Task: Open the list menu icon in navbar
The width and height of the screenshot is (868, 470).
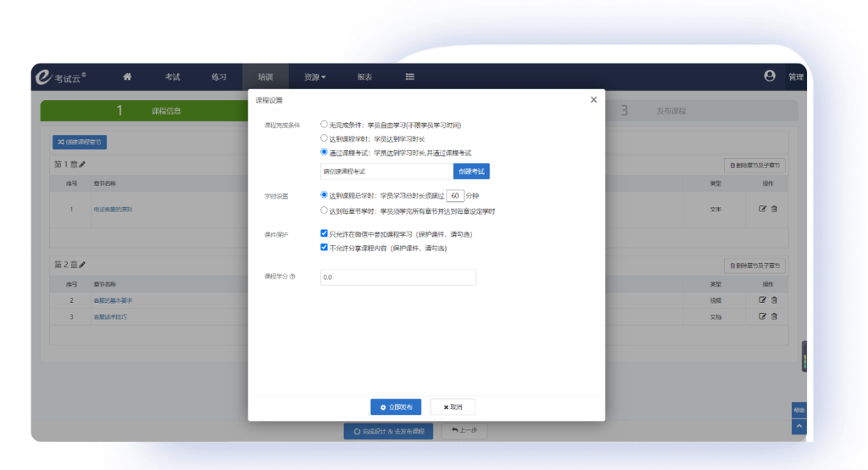Action: (410, 77)
